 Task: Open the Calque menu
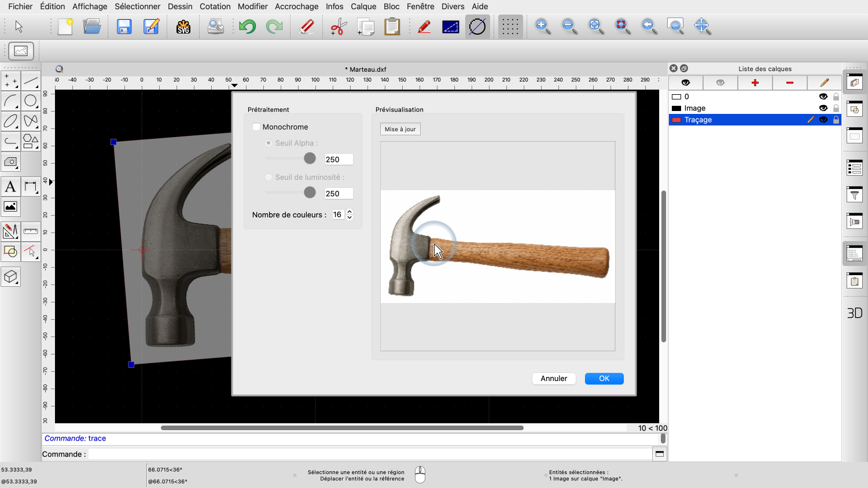pyautogui.click(x=363, y=6)
